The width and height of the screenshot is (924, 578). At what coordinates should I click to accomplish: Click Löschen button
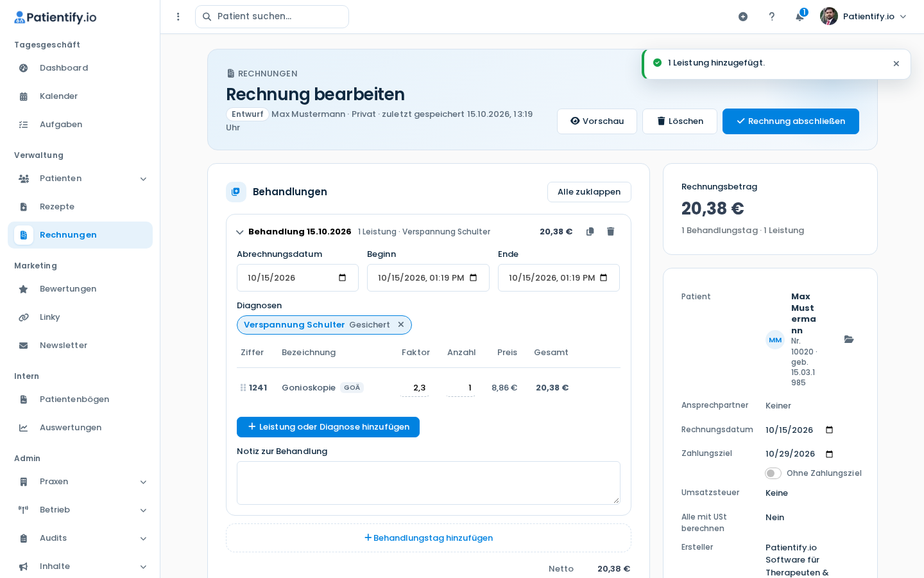coord(680,121)
